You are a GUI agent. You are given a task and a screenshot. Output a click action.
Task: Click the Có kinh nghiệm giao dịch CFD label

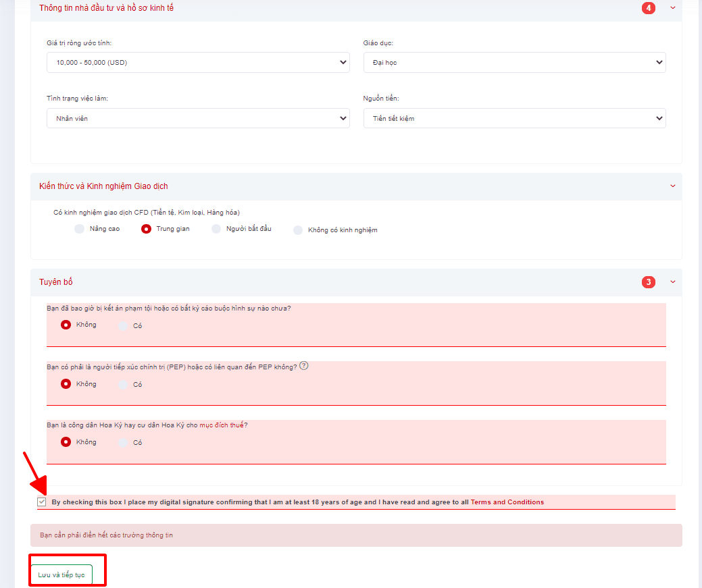tap(147, 212)
